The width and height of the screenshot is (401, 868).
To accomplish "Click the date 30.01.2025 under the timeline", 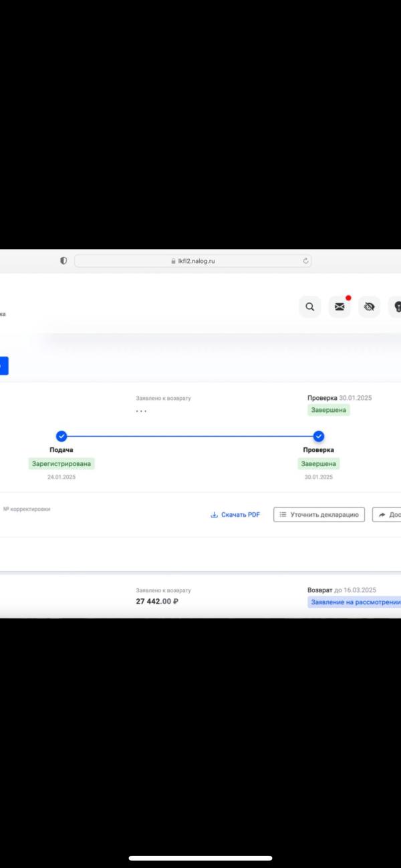I will (319, 477).
